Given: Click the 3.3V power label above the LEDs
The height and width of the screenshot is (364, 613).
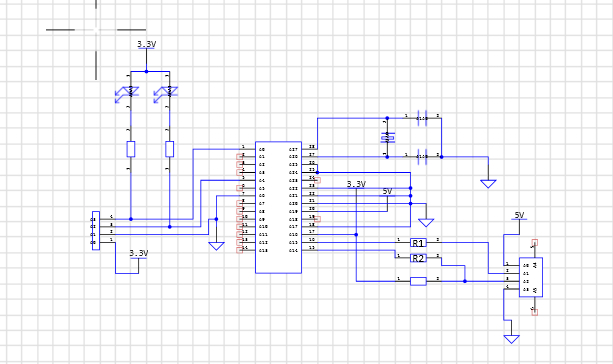Looking at the screenshot, I should (147, 45).
